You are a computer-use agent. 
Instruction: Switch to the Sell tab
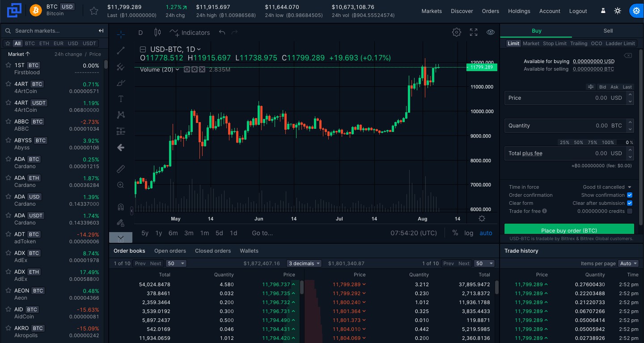608,30
